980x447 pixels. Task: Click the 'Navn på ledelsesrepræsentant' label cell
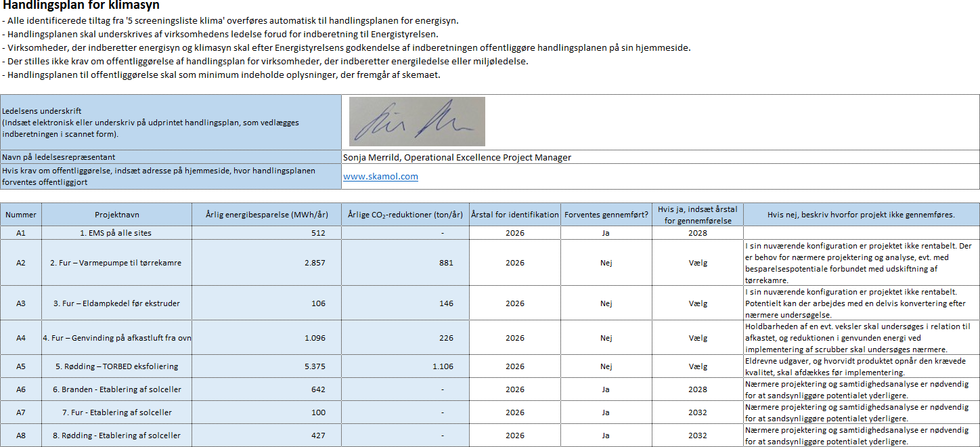171,157
